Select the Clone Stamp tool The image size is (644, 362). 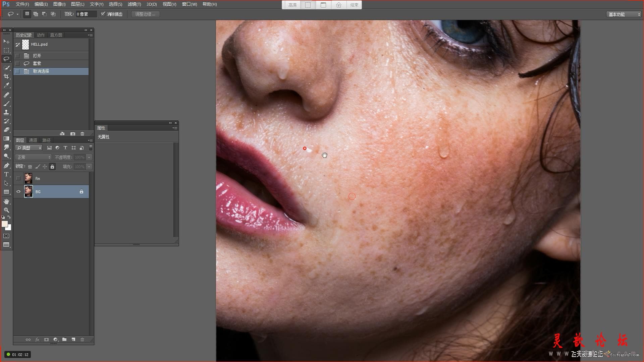pyautogui.click(x=6, y=112)
